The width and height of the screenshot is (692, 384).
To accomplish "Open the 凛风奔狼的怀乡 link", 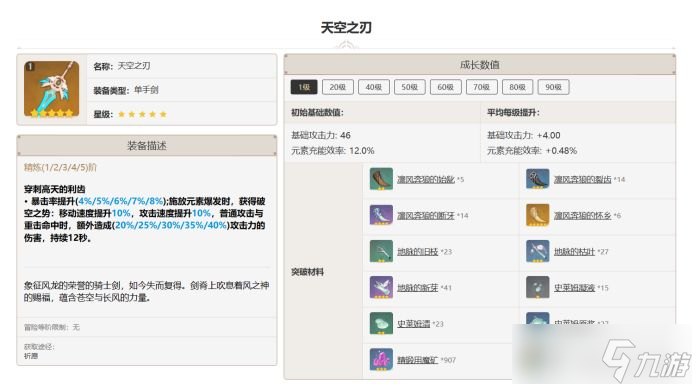I will [x=583, y=215].
